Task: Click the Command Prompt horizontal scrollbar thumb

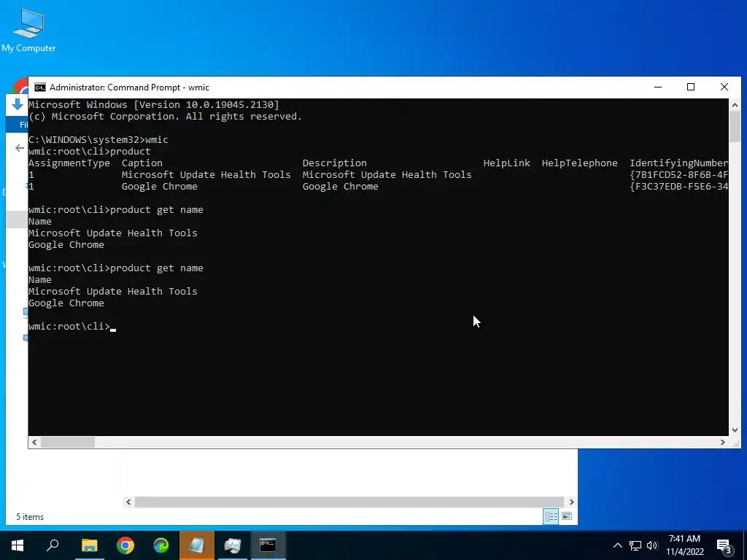Action: coord(68,443)
